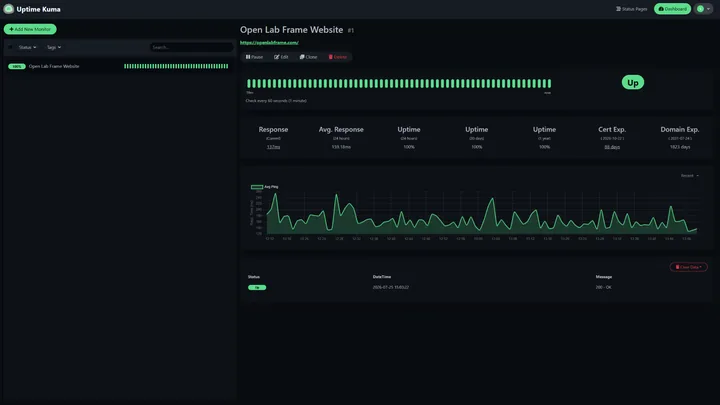Click the Open Lab Frame Website page title

coord(292,29)
